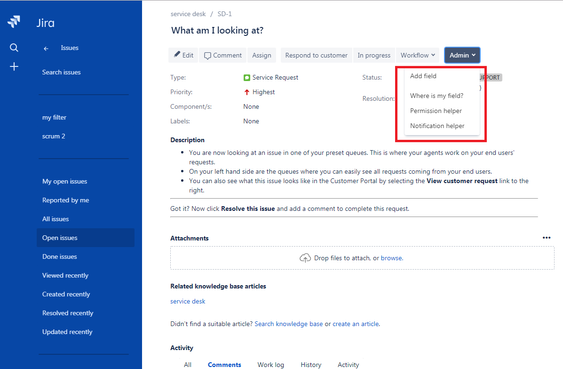Viewport: 563px width, 369px height.
Task: Select Done issues filter
Action: (60, 257)
